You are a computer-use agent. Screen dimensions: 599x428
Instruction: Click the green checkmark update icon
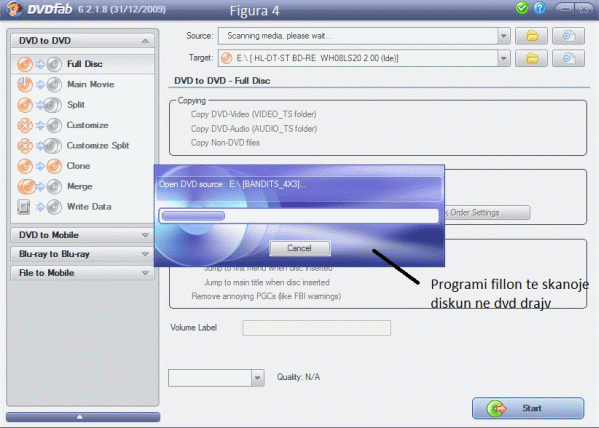[x=522, y=8]
